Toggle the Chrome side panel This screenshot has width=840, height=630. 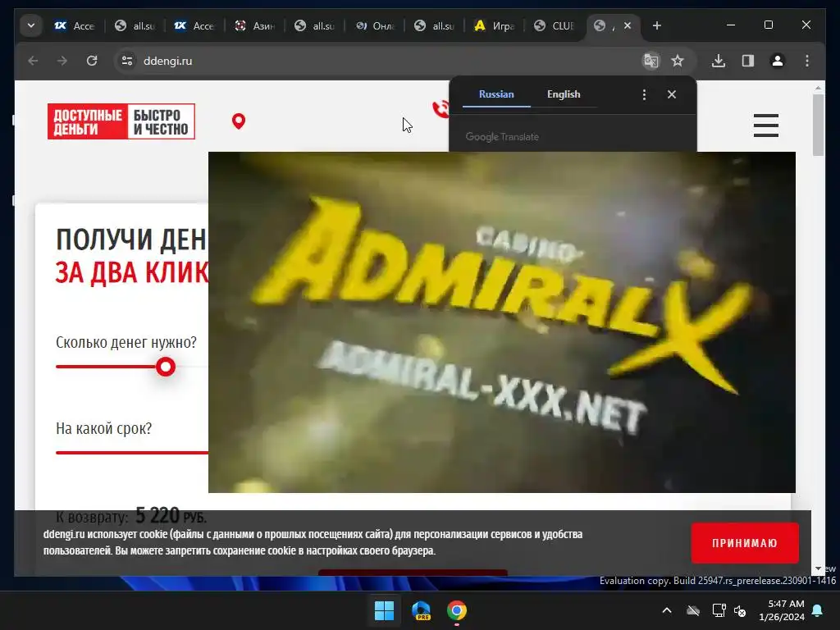(x=748, y=61)
